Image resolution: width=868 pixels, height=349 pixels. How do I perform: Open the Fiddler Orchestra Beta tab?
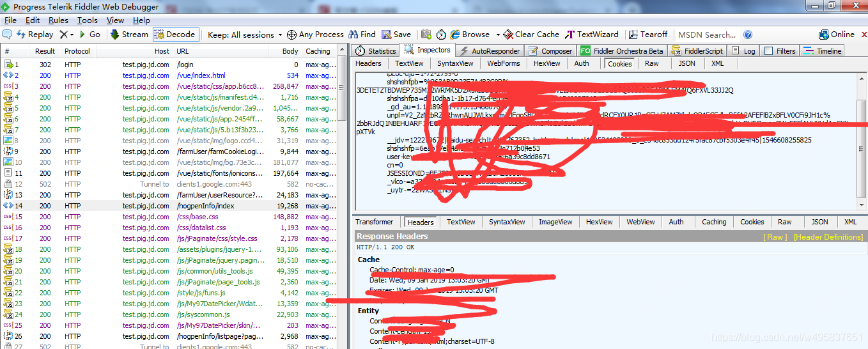point(622,51)
